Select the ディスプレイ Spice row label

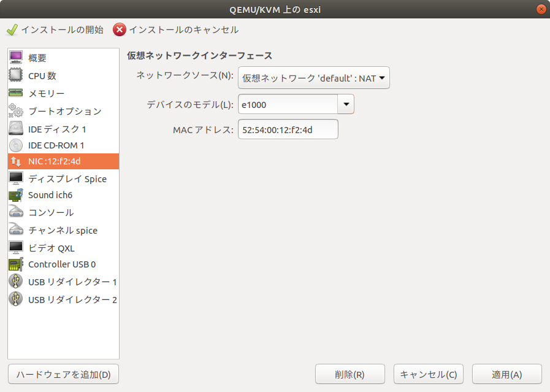[x=67, y=179]
